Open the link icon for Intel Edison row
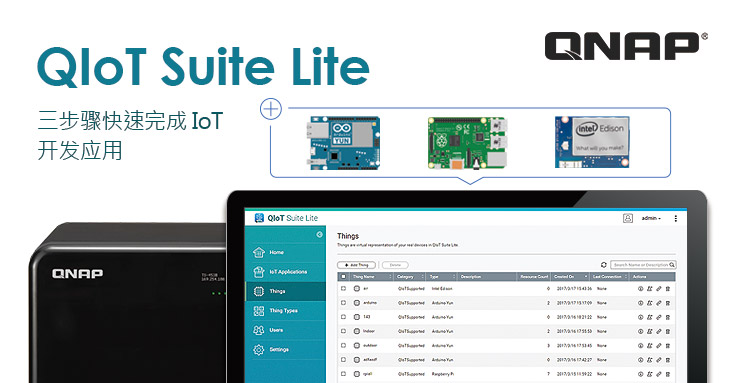 (659, 289)
